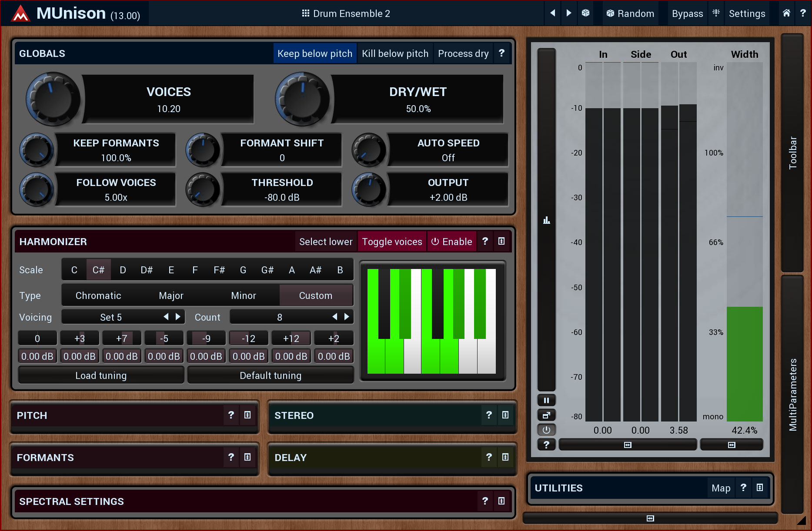Click the meter power icon
The height and width of the screenshot is (531, 812).
click(546, 430)
